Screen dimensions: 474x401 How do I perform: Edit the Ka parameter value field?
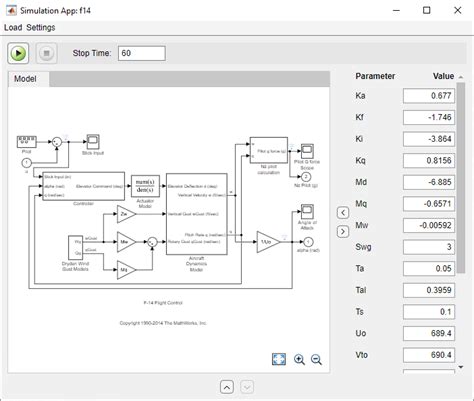(x=429, y=96)
